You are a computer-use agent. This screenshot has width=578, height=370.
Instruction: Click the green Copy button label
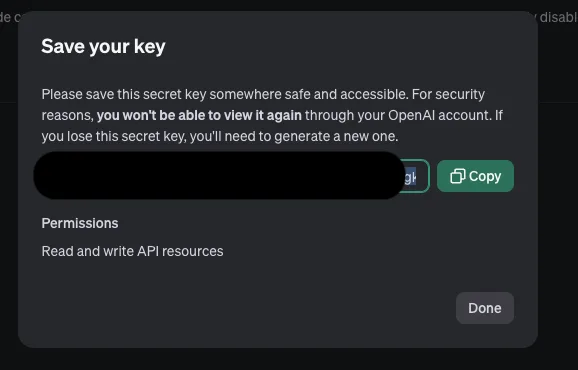(x=485, y=177)
